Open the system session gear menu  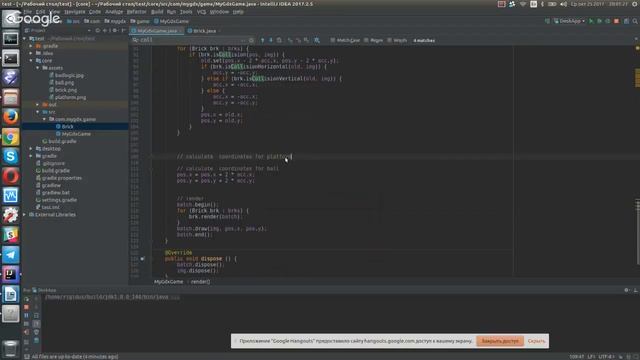click(x=636, y=4)
